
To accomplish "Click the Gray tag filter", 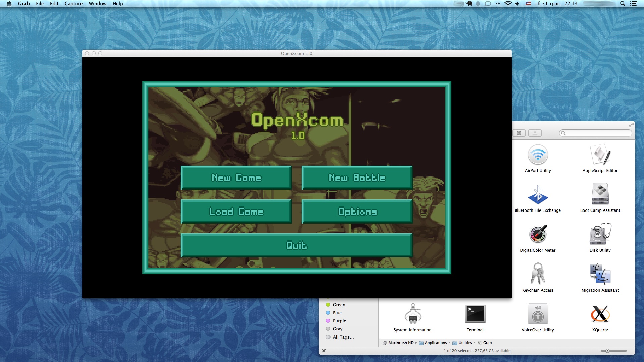I will [x=337, y=329].
